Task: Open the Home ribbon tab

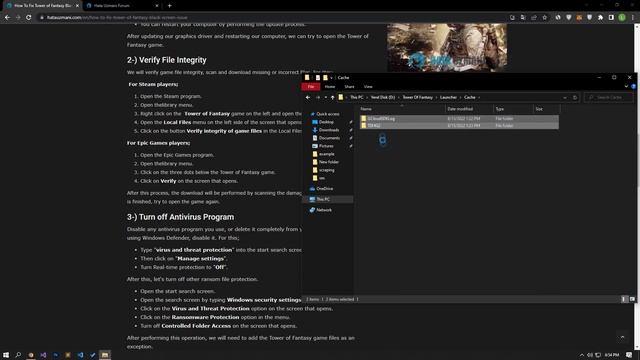Action: pos(330,87)
